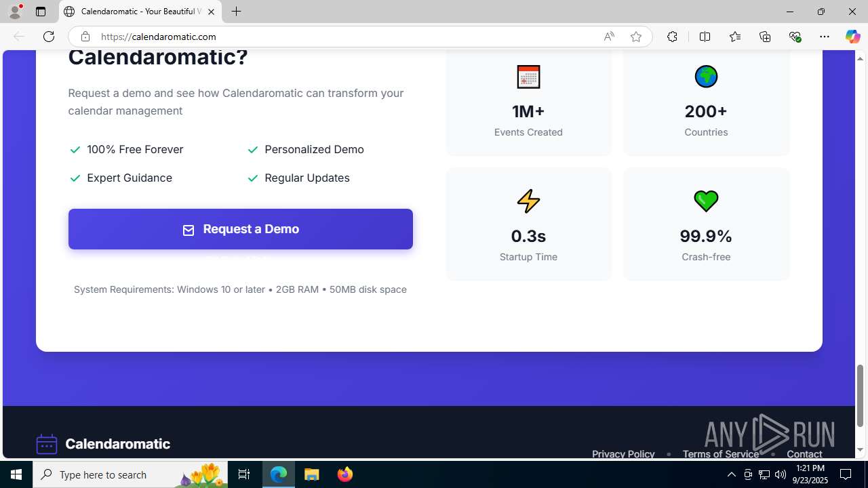Open Extensions puzzle icon

coord(672,37)
